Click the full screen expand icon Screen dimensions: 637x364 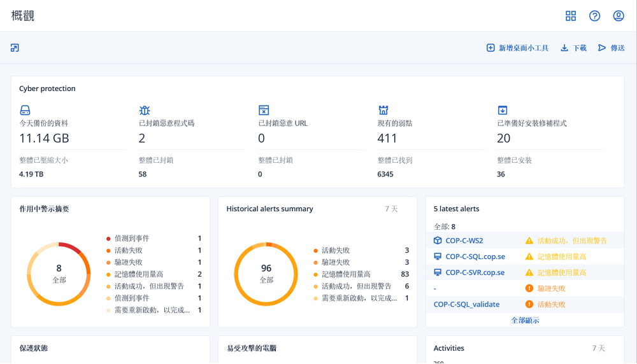tap(15, 48)
